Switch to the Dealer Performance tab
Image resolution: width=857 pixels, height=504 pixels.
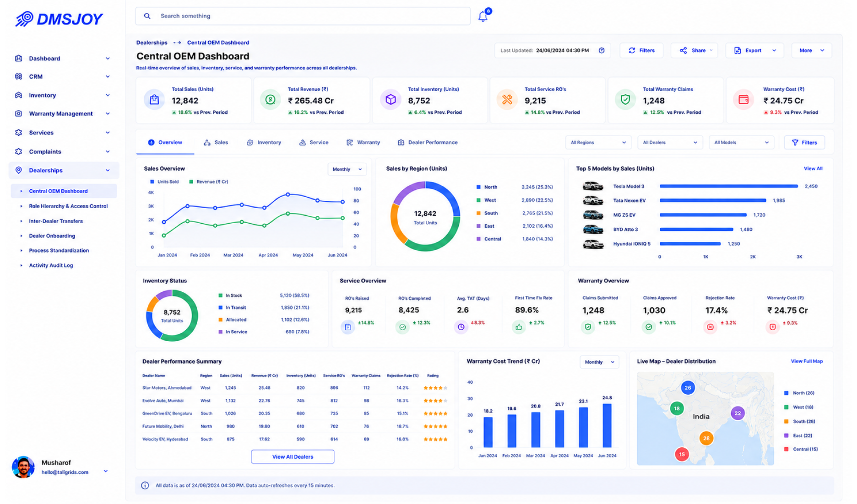click(428, 142)
